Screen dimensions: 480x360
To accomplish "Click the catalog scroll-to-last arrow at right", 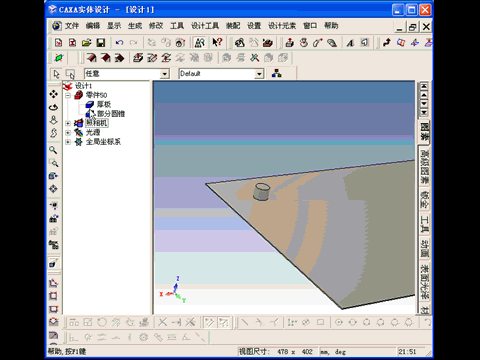I will point(424,112).
